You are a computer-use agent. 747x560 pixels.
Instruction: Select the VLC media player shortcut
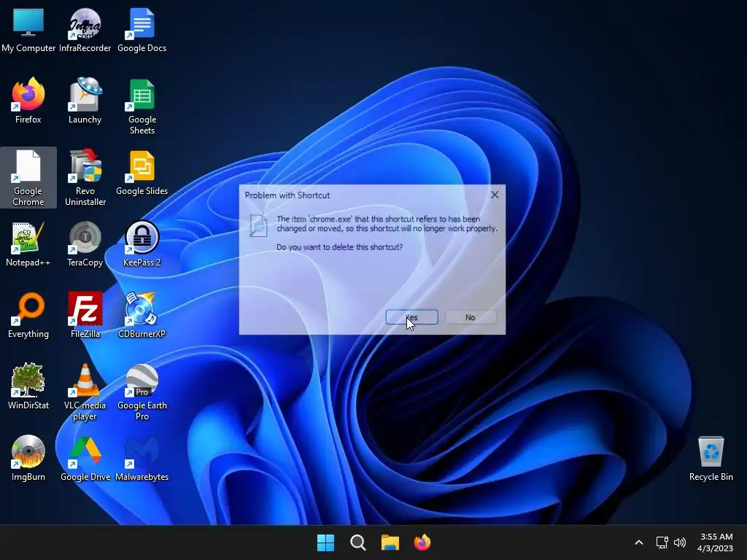[x=85, y=392]
